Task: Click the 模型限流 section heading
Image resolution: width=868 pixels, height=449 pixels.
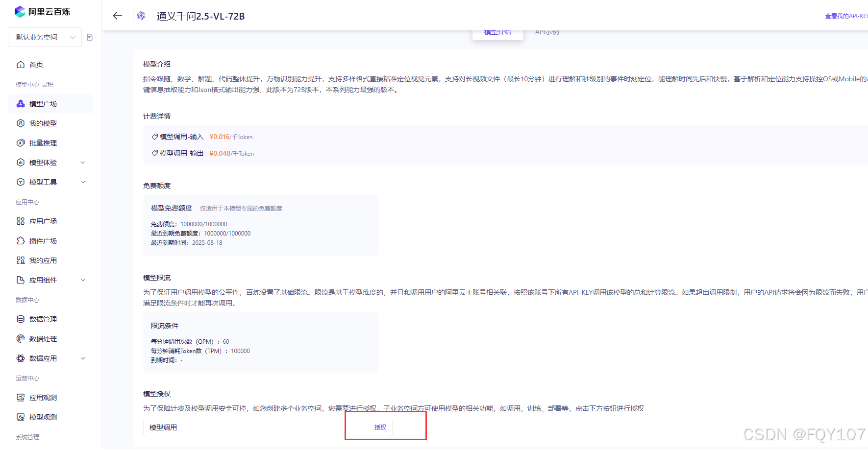Action: (x=157, y=278)
